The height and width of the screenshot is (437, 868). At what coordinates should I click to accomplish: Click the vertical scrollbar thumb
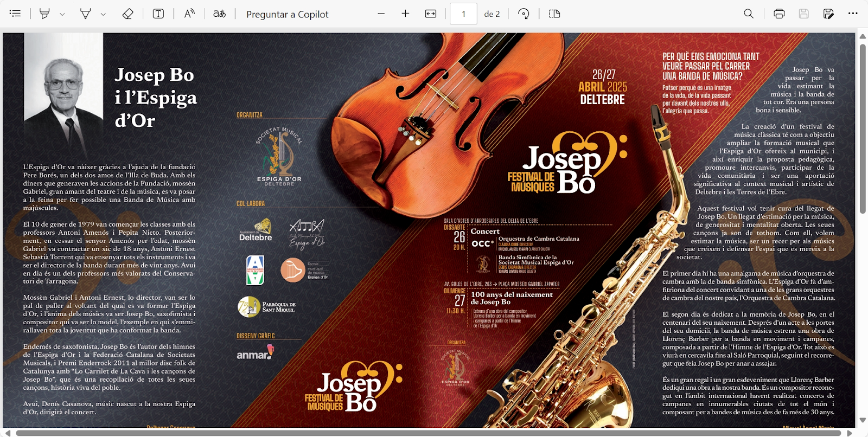[863, 129]
